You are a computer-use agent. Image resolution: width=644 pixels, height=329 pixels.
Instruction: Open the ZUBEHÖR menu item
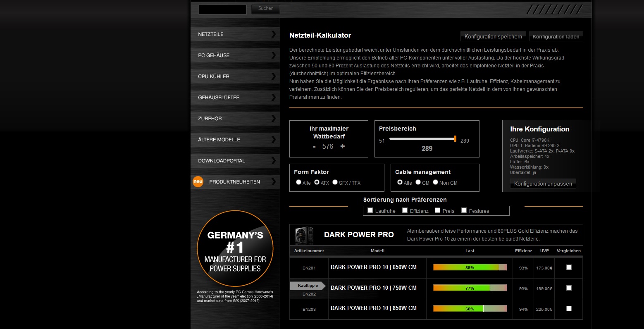(235, 119)
